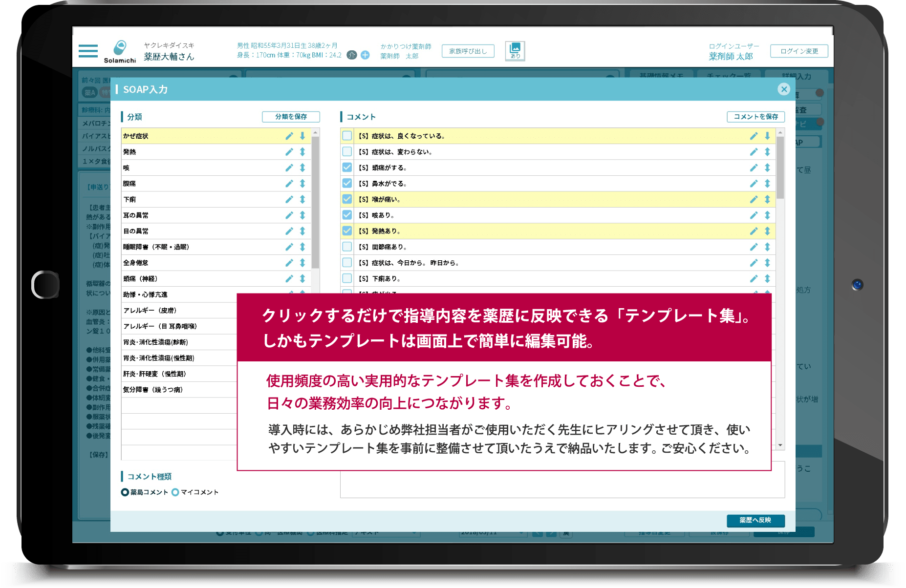Click the image gallery icon labeled あり
This screenshot has height=588, width=906.
pyautogui.click(x=515, y=50)
